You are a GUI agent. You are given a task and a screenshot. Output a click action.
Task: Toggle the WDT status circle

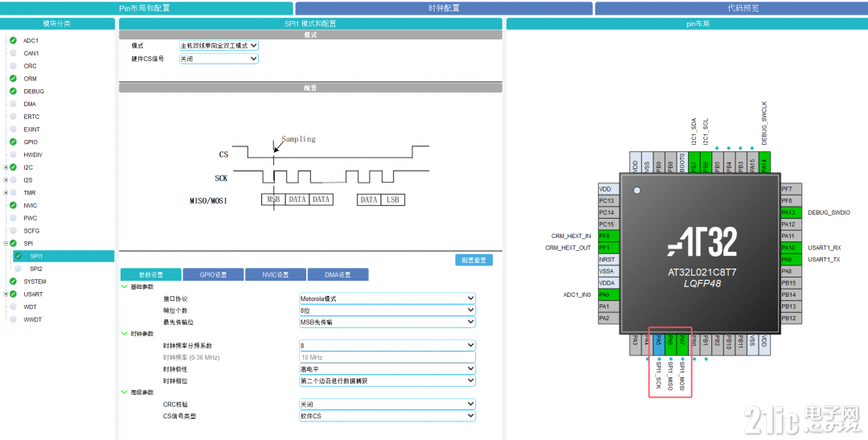13,306
